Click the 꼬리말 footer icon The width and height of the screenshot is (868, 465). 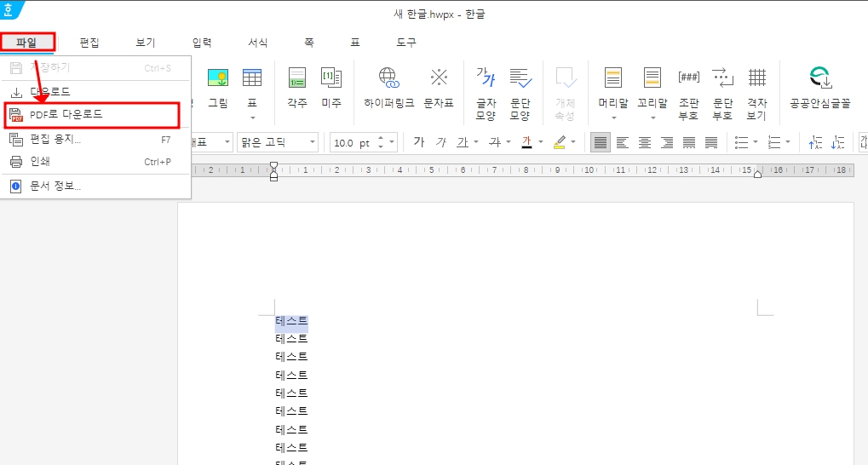coord(652,78)
